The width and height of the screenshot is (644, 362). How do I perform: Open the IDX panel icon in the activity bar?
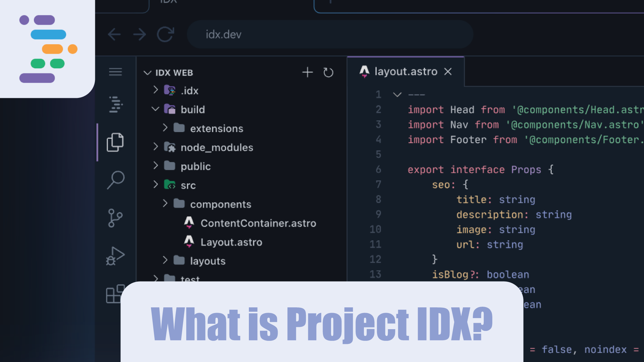click(x=116, y=104)
